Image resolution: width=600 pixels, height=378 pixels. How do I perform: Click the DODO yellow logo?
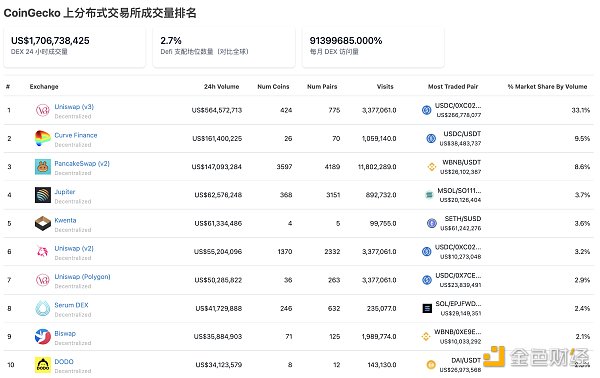click(42, 365)
